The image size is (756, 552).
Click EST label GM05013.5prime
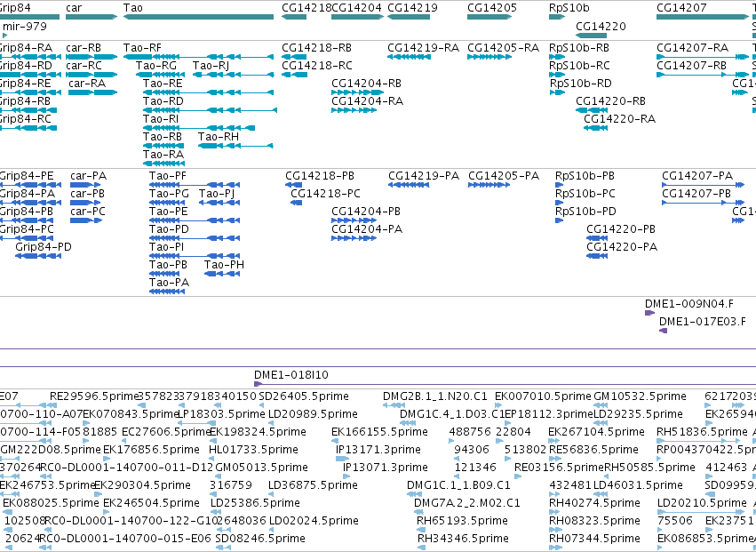[x=261, y=467]
